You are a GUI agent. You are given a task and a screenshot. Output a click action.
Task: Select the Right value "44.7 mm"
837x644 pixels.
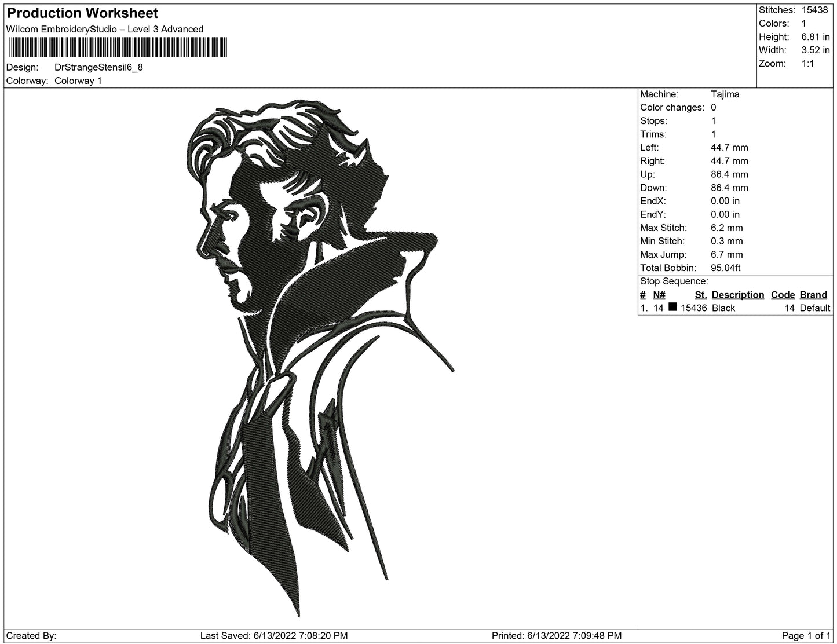click(x=729, y=161)
